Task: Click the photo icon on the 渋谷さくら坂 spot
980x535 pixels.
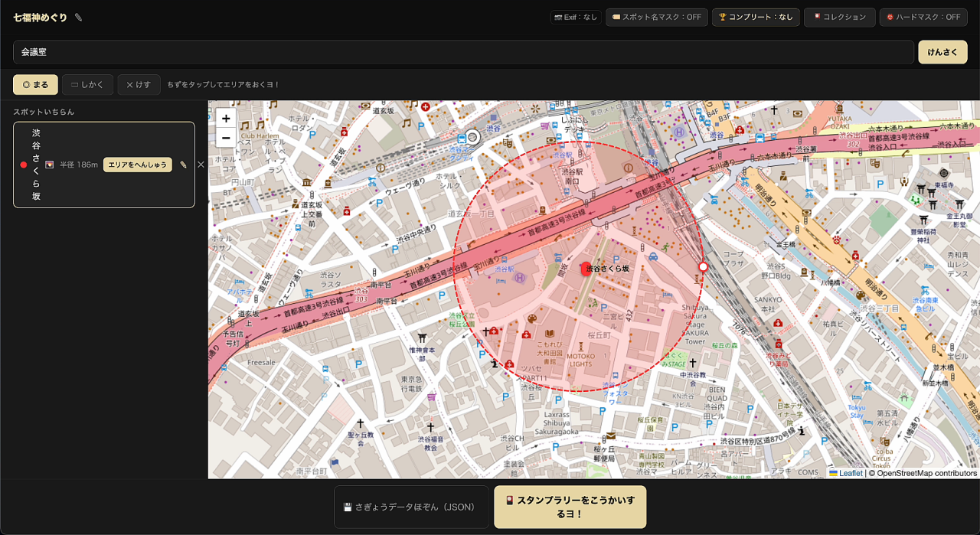Action: click(49, 165)
